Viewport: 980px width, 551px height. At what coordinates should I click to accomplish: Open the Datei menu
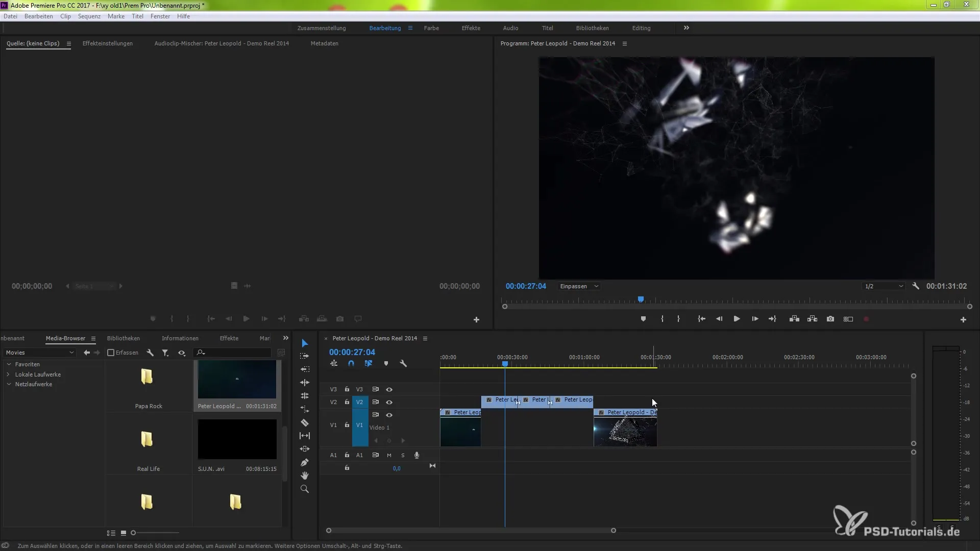pyautogui.click(x=10, y=16)
